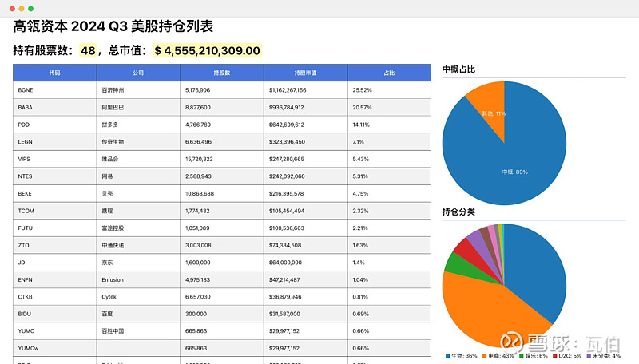Click the 中概占比 chart title

(458, 69)
